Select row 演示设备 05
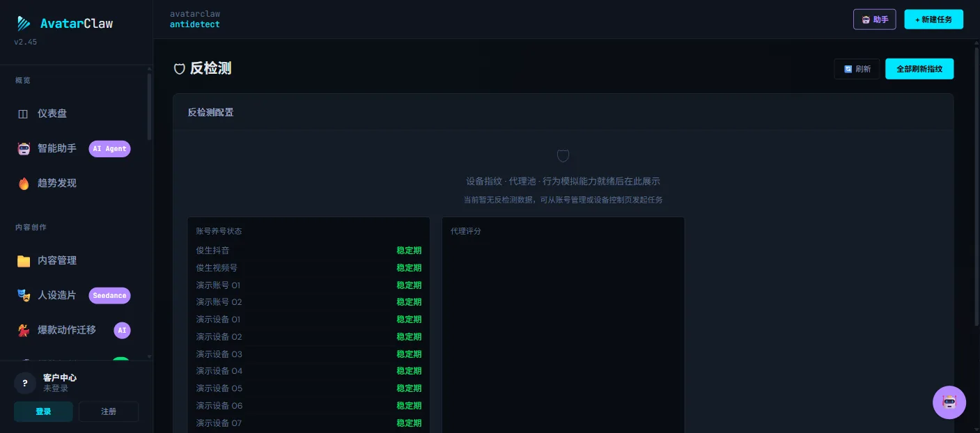Screen dimensions: 980x433 (x=309, y=388)
